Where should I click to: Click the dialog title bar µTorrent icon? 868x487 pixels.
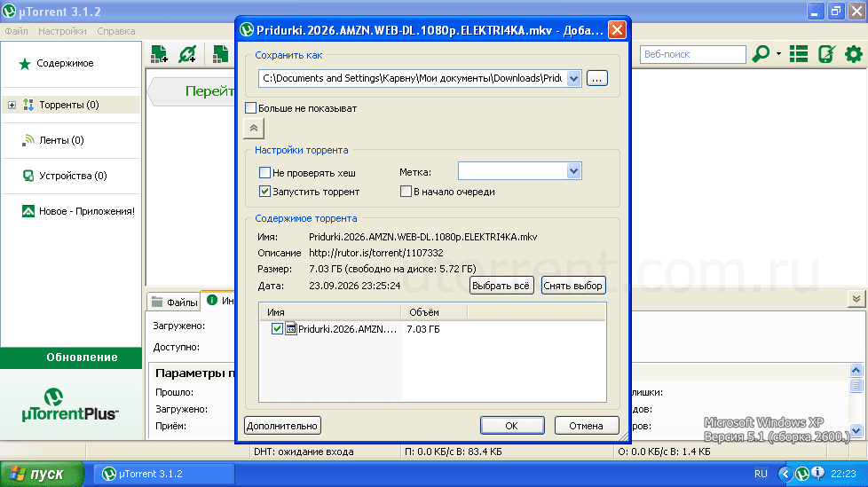coord(247,30)
